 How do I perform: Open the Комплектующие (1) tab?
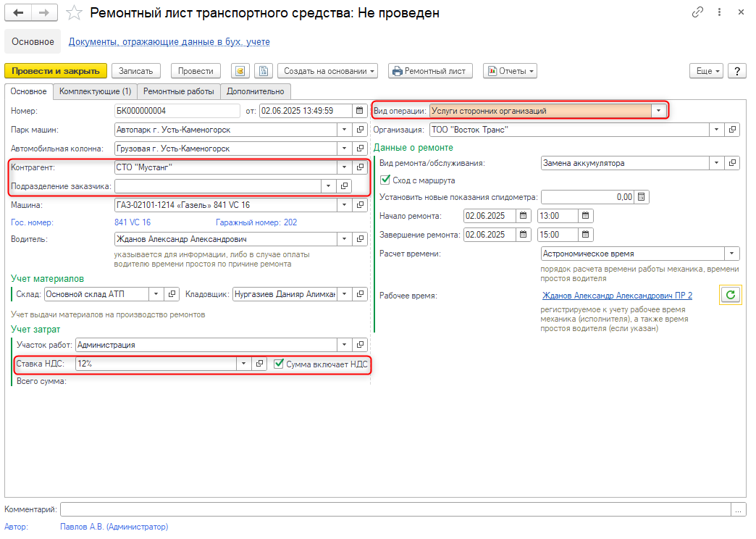click(x=95, y=91)
